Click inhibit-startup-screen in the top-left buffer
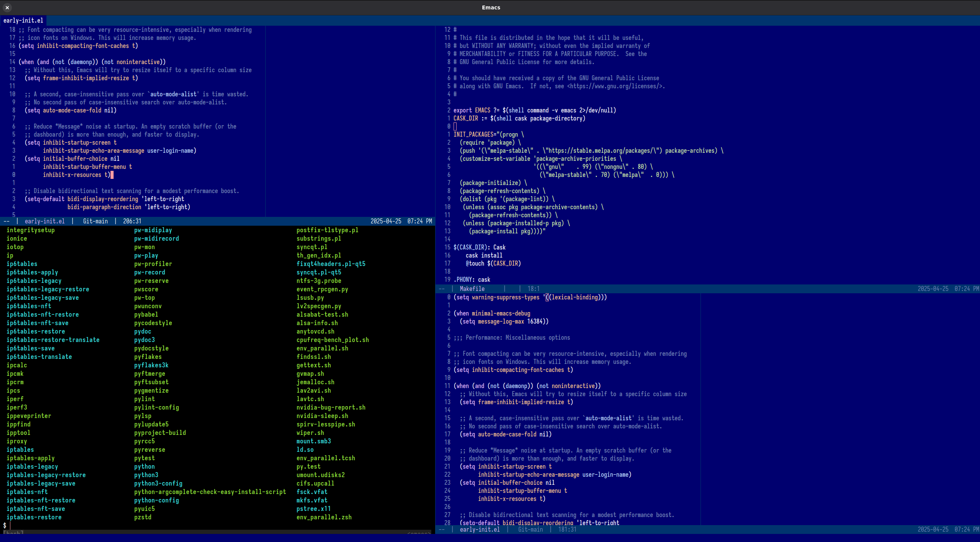Viewport: 980px width, 542px height. [x=77, y=142]
